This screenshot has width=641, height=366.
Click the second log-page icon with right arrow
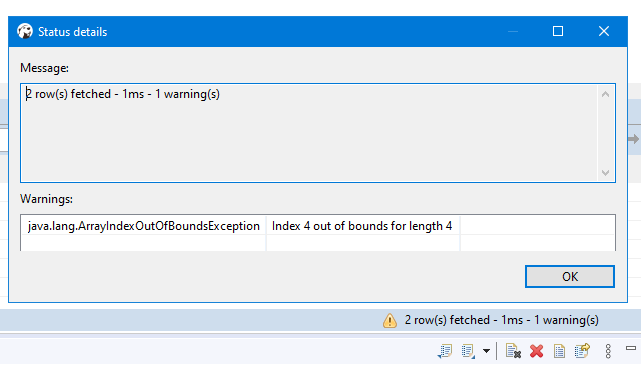468,351
